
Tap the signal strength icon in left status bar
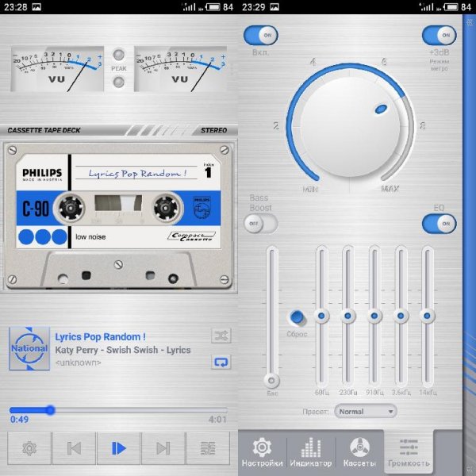[189, 6]
